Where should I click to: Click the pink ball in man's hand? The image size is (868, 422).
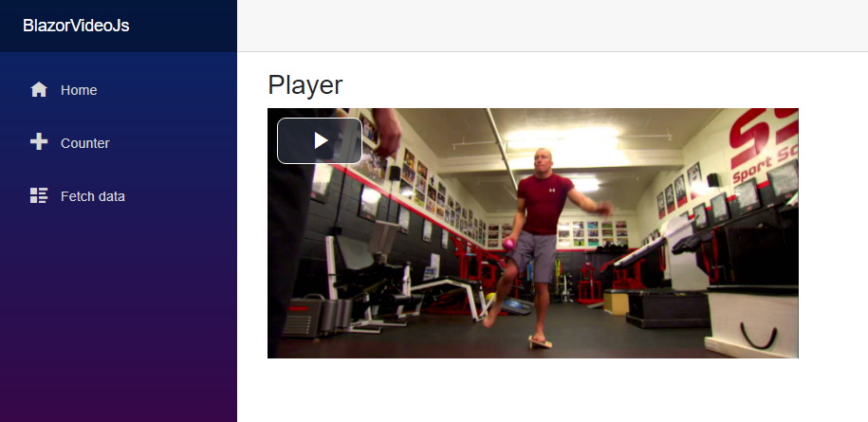coord(508,244)
